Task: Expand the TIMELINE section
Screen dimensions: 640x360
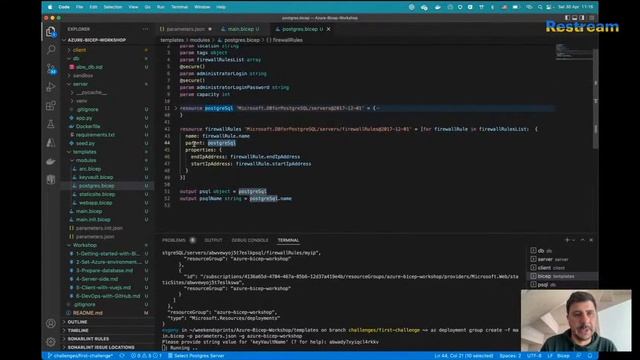Action: pyautogui.click(x=78, y=331)
